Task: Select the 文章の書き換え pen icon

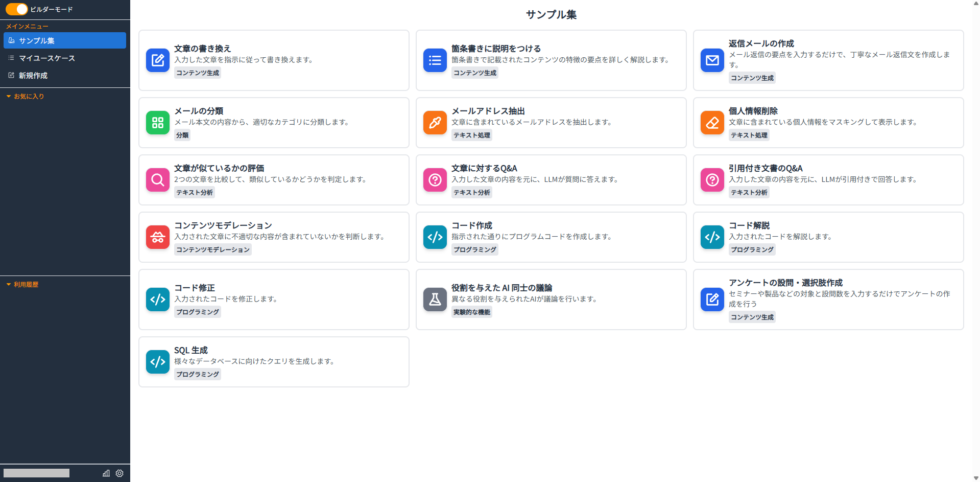Action: (157, 60)
